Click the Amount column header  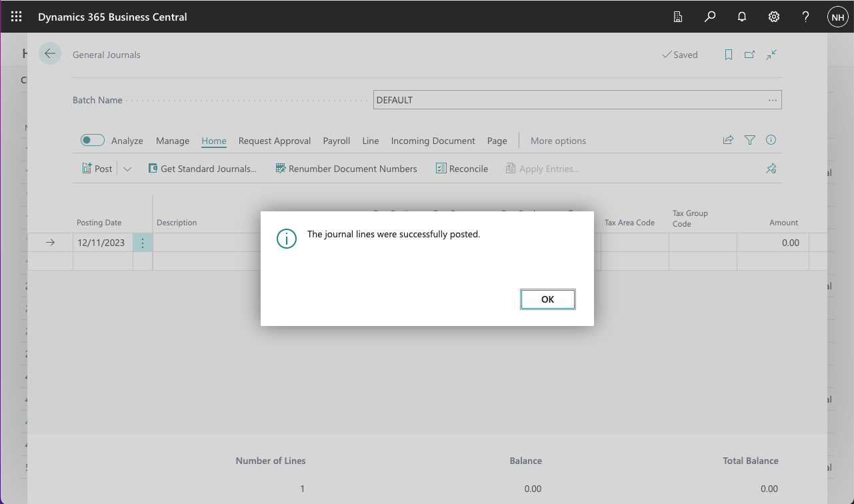click(784, 223)
